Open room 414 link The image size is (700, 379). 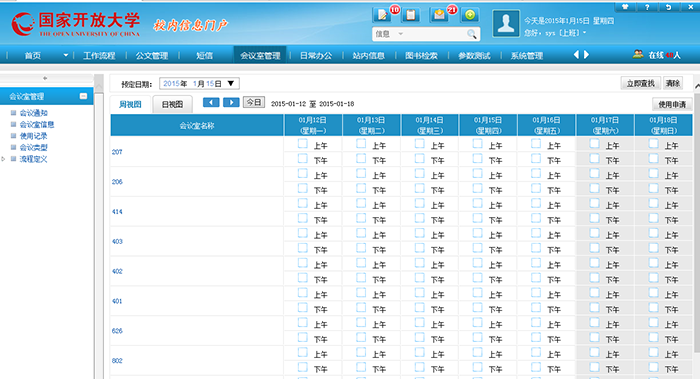point(117,212)
